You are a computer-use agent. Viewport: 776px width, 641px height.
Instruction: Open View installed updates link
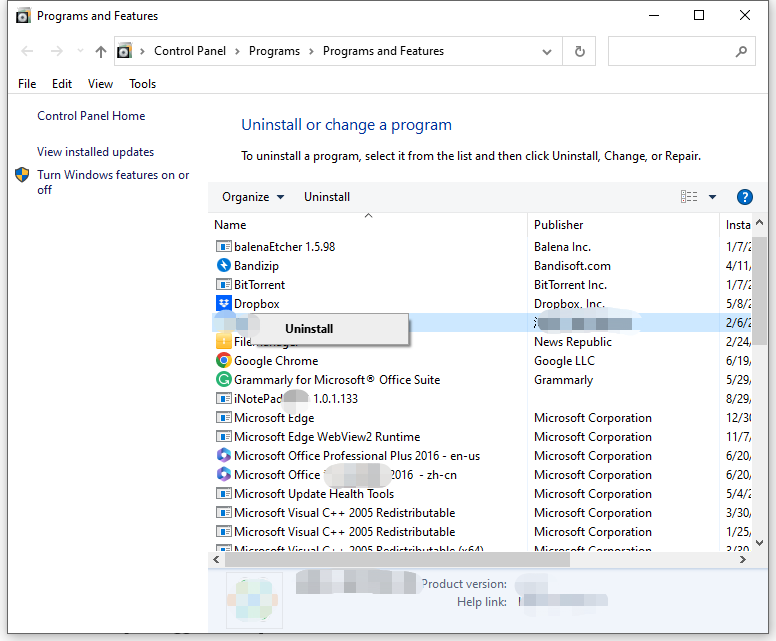96,152
